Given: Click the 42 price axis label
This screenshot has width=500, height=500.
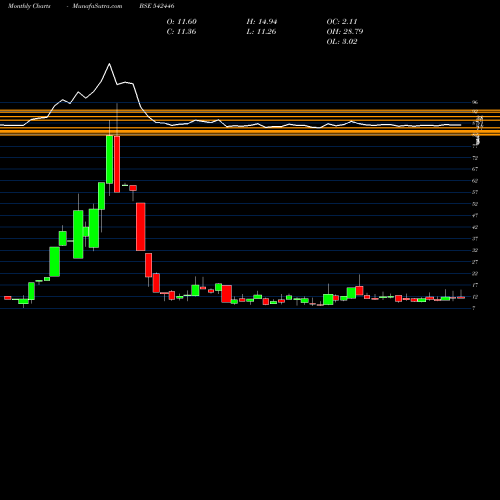Looking at the screenshot, I should (475, 227).
